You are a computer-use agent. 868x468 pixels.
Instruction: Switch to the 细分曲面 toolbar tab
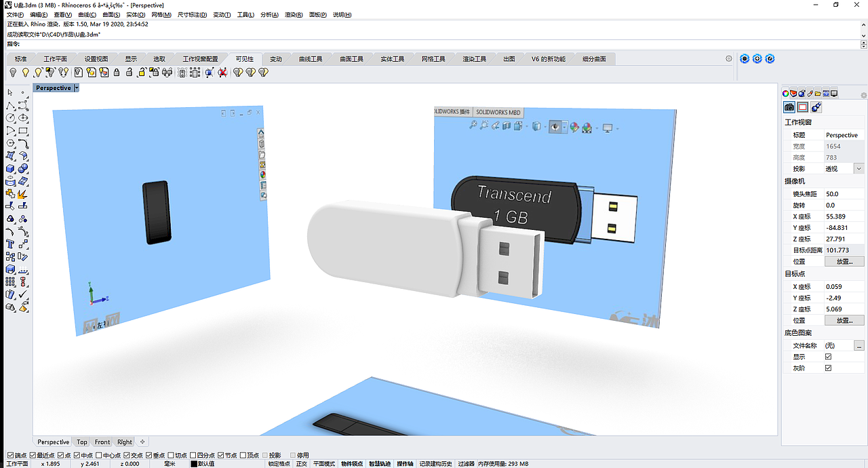tap(594, 59)
